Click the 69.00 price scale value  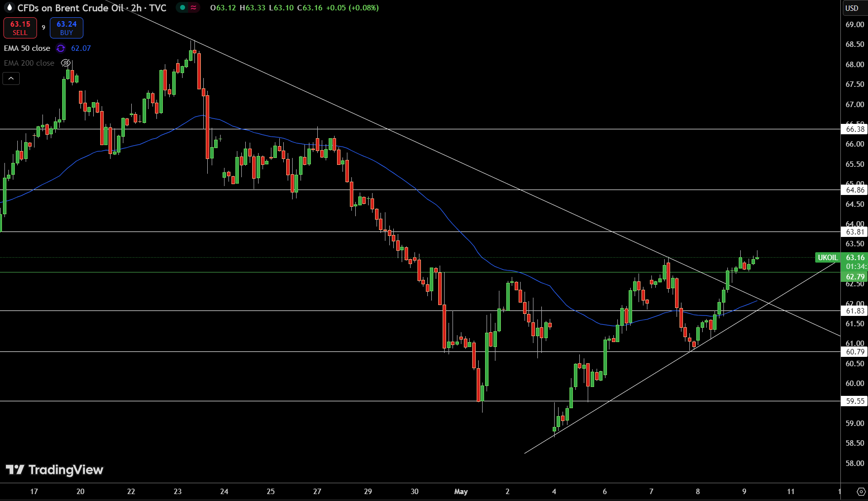click(855, 25)
